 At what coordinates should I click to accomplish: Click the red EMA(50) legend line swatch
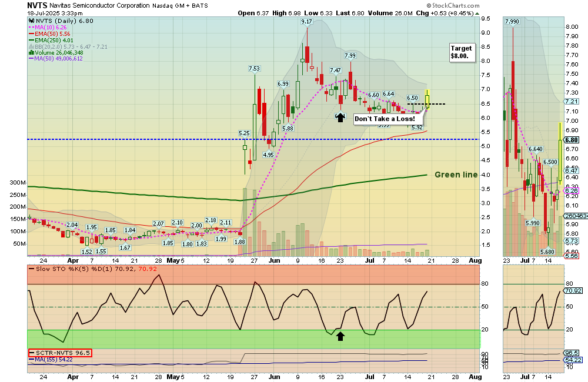[32, 33]
